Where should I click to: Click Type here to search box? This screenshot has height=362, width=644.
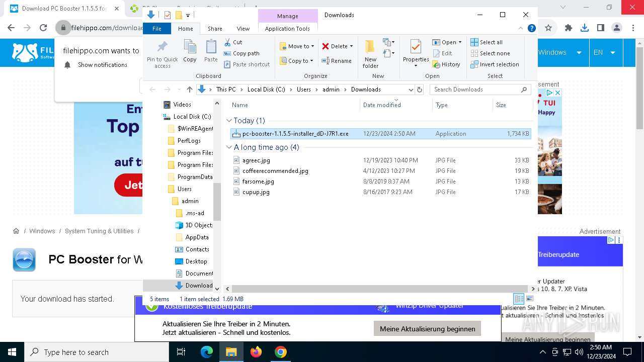pyautogui.click(x=97, y=352)
